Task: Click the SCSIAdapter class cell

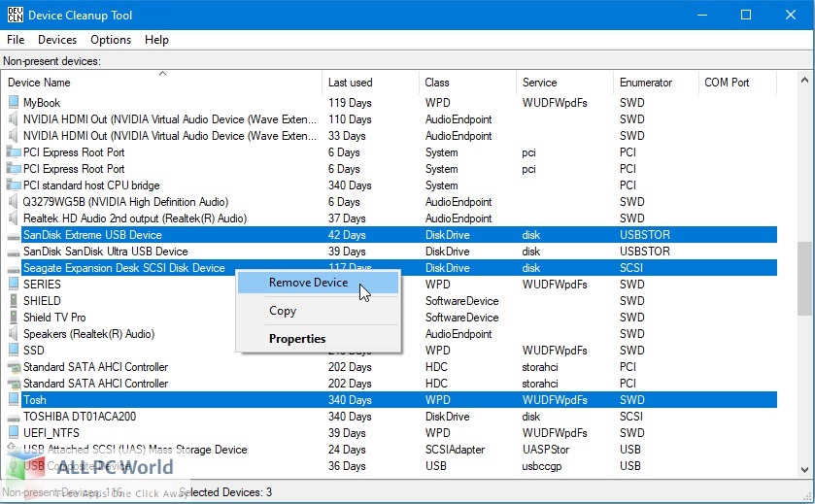Action: pyautogui.click(x=455, y=450)
